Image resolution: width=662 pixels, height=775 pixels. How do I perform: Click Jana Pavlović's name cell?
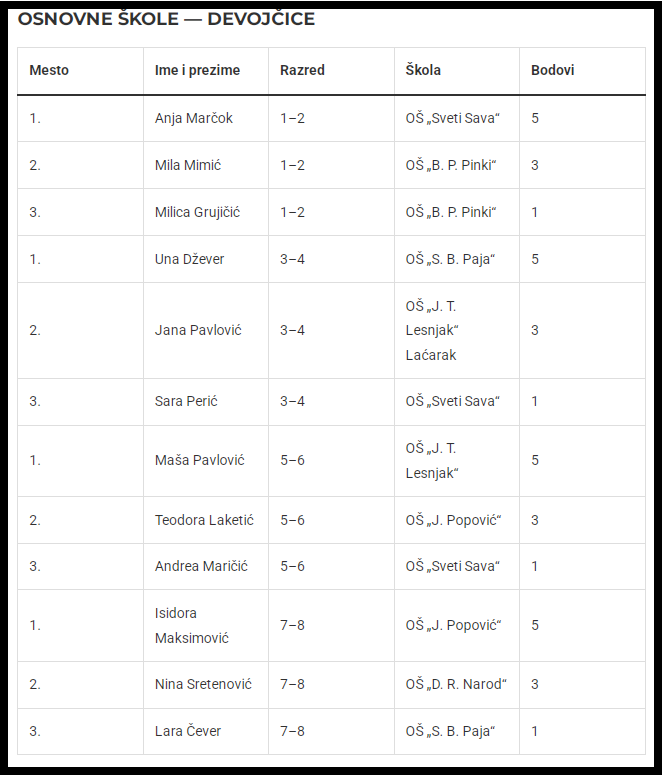coord(198,330)
